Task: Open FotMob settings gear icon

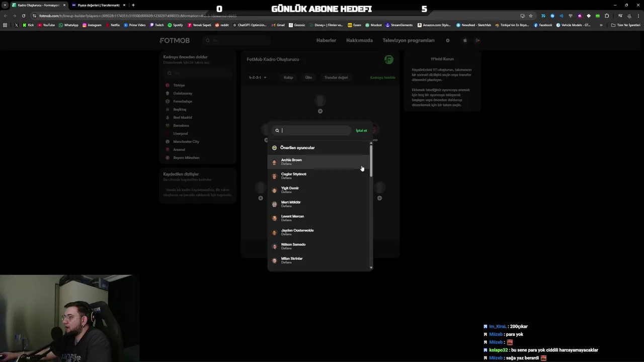Action: tap(447, 40)
